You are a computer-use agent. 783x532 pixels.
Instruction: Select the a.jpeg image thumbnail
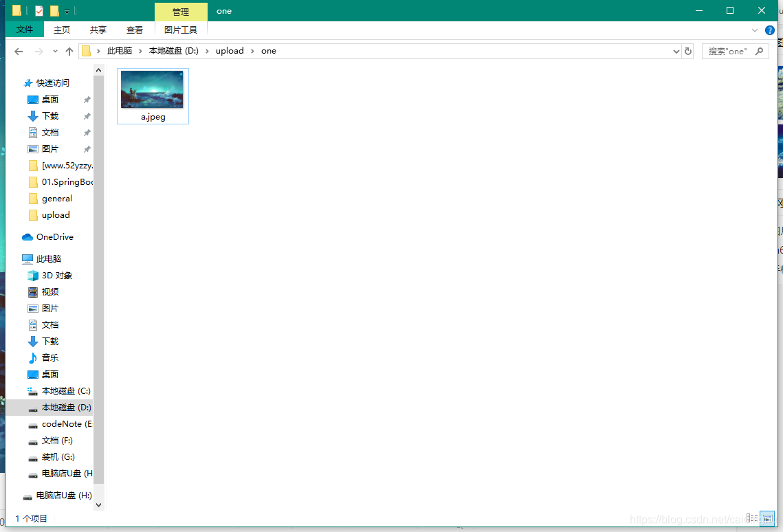pyautogui.click(x=152, y=89)
